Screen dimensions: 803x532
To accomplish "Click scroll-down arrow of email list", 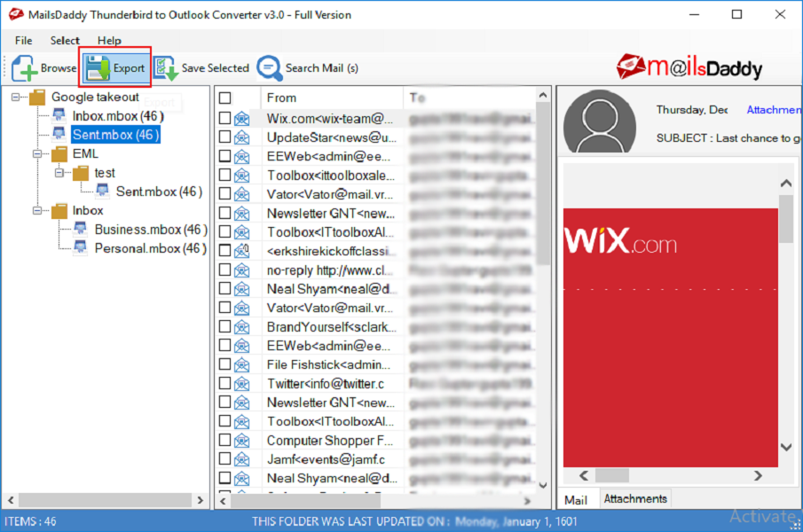I will point(543,486).
